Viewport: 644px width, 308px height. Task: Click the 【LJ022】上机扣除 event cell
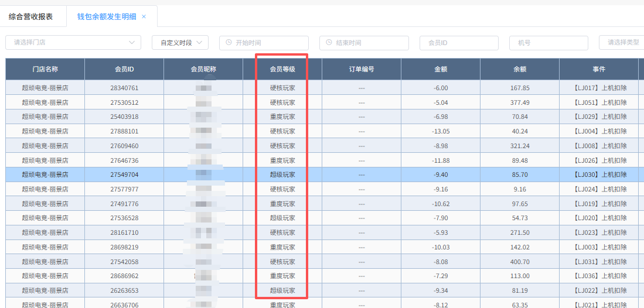599,290
